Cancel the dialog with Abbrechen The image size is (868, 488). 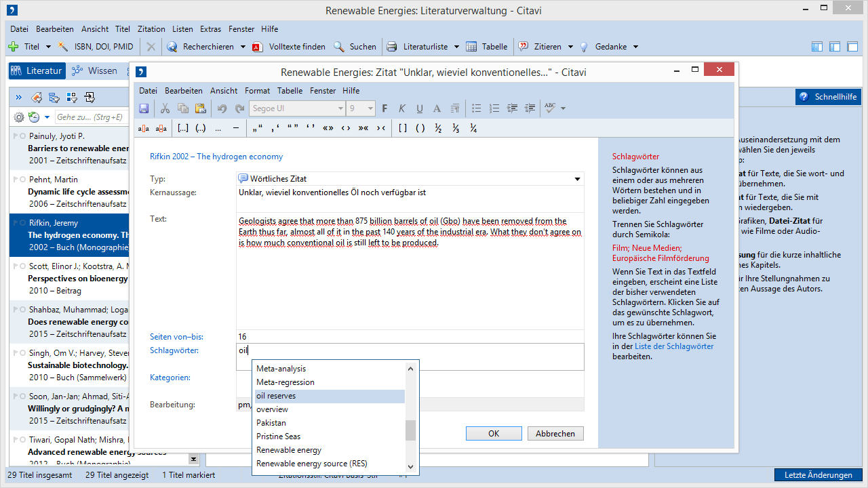tap(555, 434)
